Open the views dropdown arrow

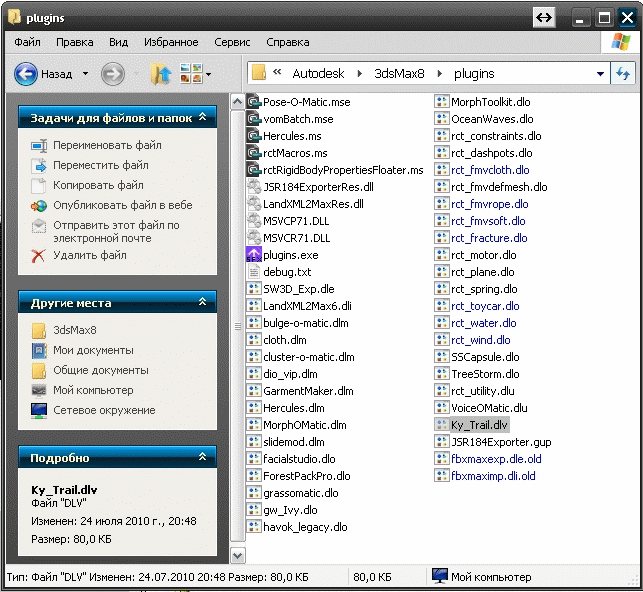[x=209, y=74]
